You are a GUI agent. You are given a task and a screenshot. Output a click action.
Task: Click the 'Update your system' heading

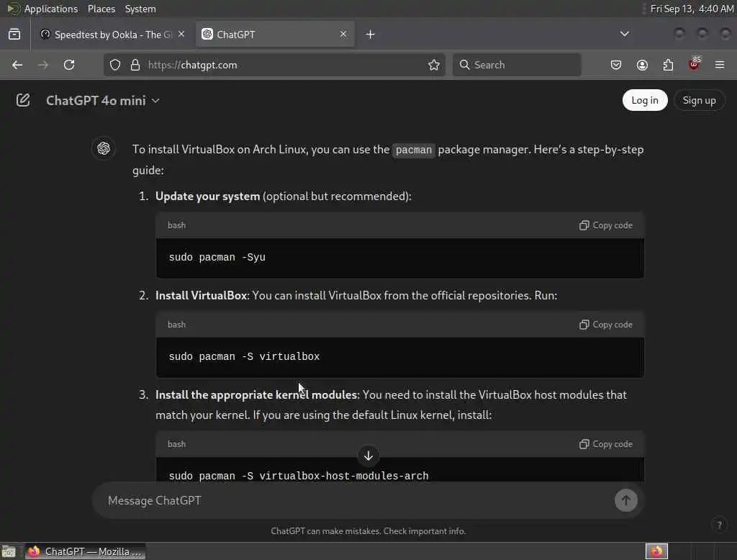(207, 196)
